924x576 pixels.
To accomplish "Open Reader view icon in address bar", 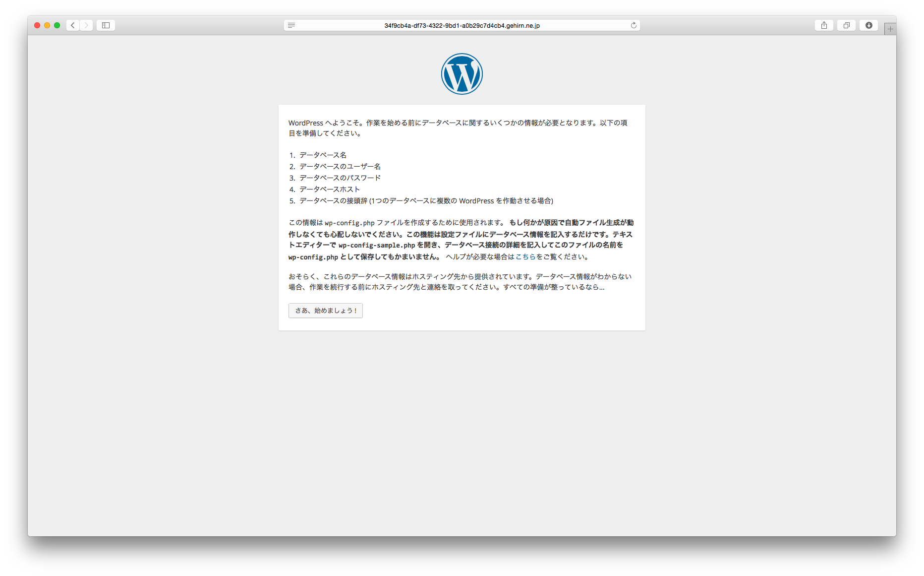I will coord(291,25).
